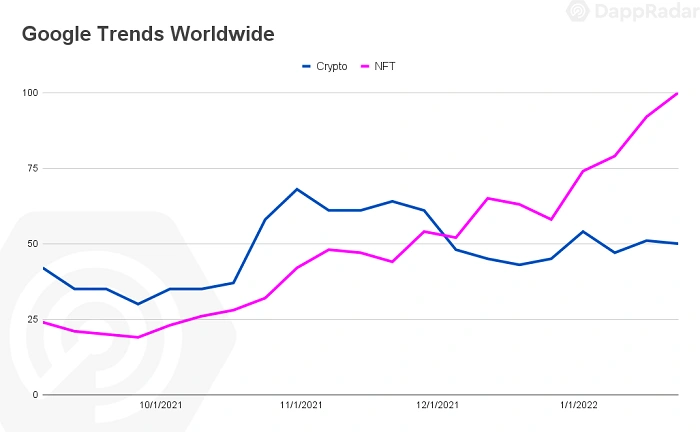Screen dimensions: 700x432
Task: Click the 0 y-axis label
Action: click(x=35, y=395)
